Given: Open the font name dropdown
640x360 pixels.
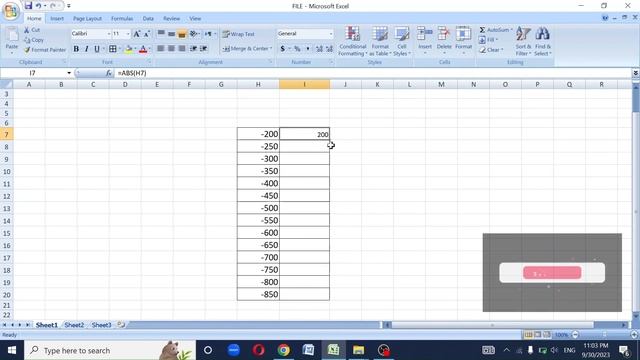Looking at the screenshot, I should point(109,34).
